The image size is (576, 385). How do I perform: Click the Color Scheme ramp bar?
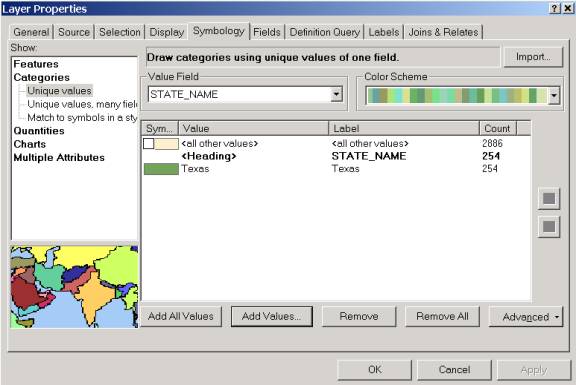(457, 96)
